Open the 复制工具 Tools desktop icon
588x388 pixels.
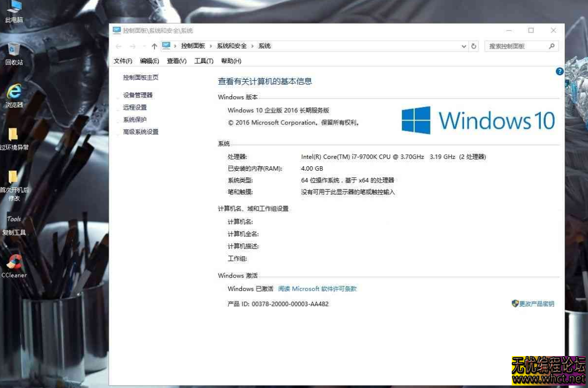coord(14,225)
